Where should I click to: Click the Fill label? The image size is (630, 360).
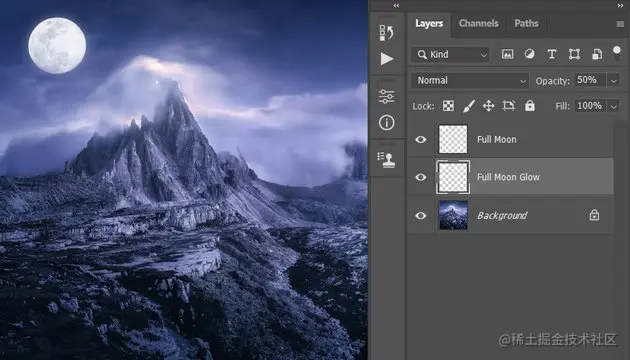point(562,106)
